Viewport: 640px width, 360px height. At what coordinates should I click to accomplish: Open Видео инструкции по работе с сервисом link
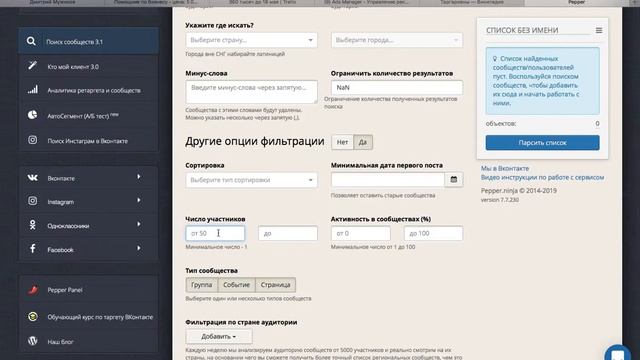pos(542,177)
